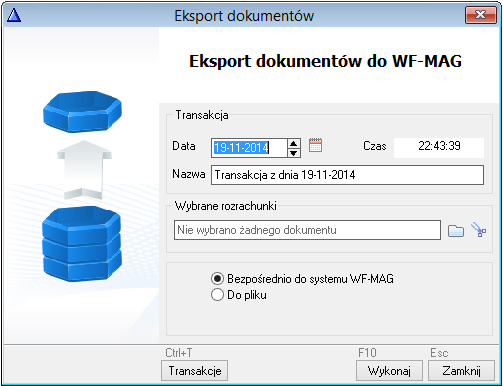Focus the Data field showing 19-11-2014
Image resolution: width=503 pixels, height=386 pixels.
coord(249,148)
